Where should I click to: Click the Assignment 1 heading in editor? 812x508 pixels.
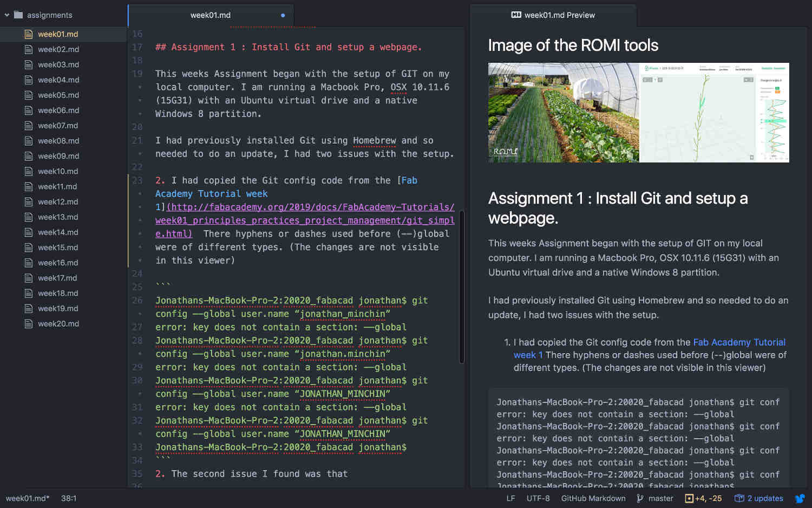(289, 47)
